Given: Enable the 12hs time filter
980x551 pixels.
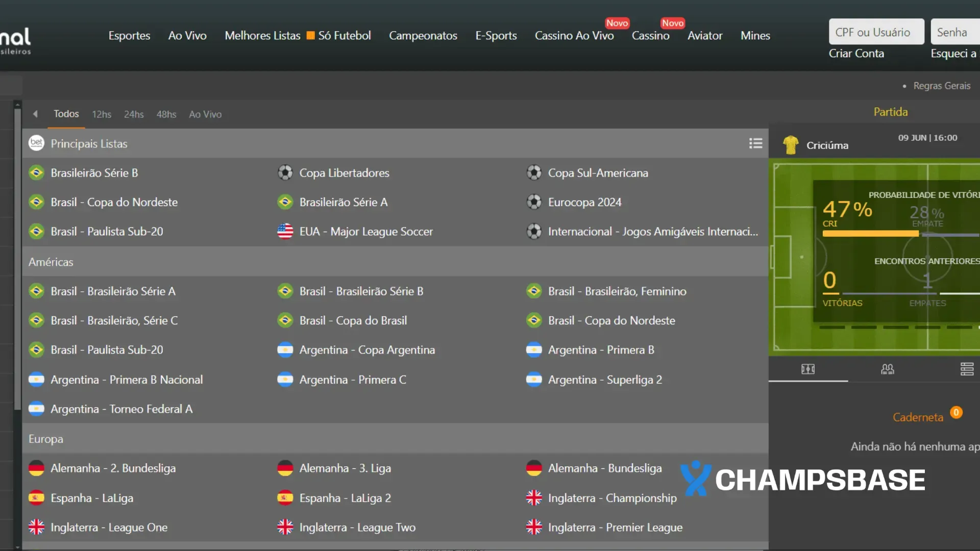Looking at the screenshot, I should click(x=102, y=114).
